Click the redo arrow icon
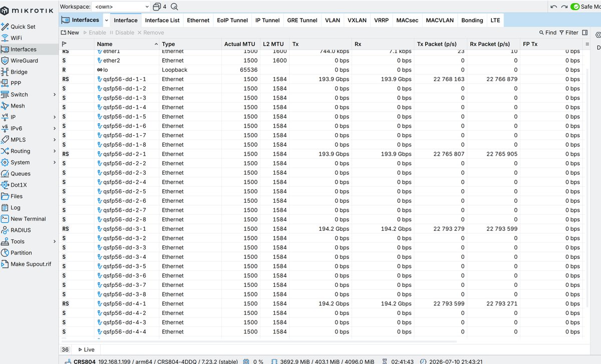This screenshot has height=364, width=601. 564,7
